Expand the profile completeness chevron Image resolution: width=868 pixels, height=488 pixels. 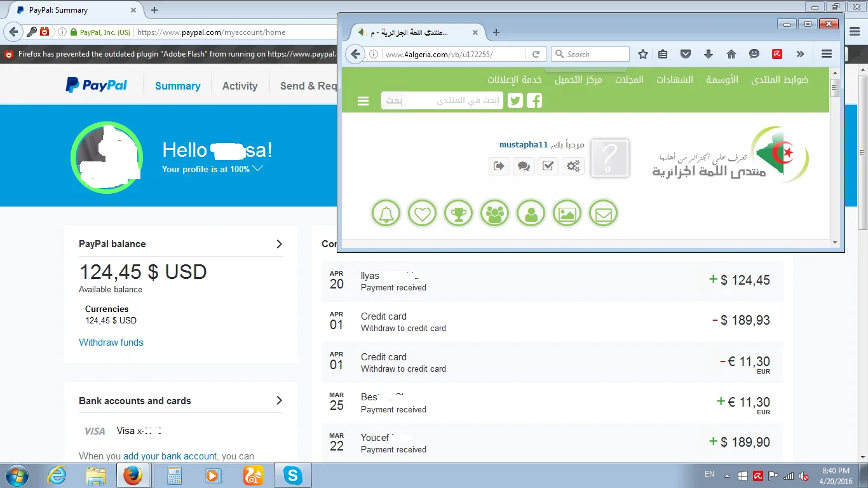click(257, 168)
